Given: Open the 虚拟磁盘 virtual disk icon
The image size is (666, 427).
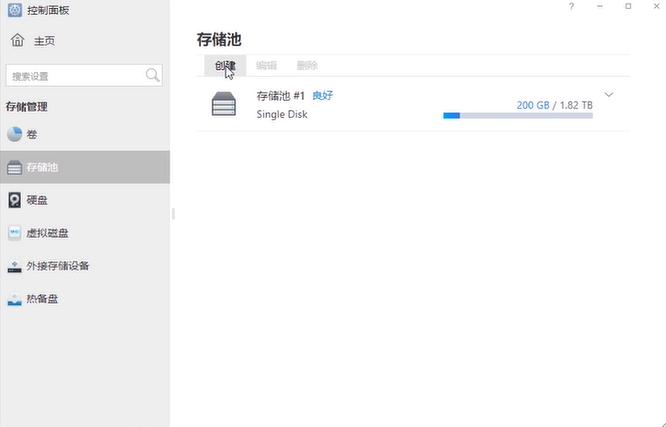Looking at the screenshot, I should coord(15,233).
